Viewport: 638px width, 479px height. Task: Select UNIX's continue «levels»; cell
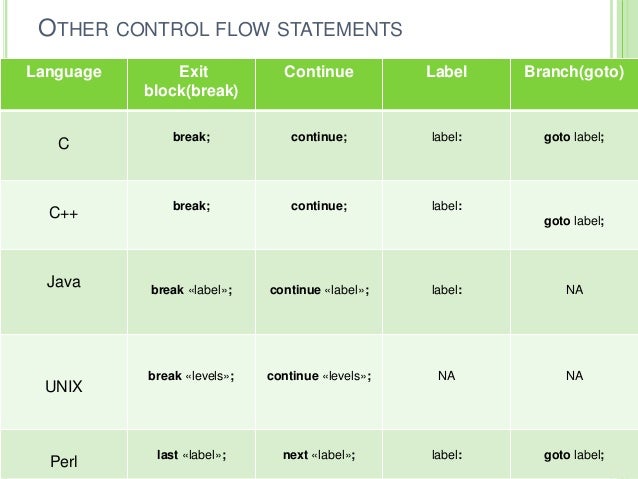[x=319, y=382]
